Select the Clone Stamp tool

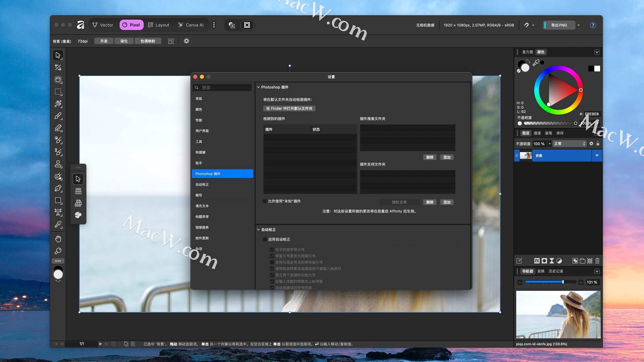click(58, 164)
